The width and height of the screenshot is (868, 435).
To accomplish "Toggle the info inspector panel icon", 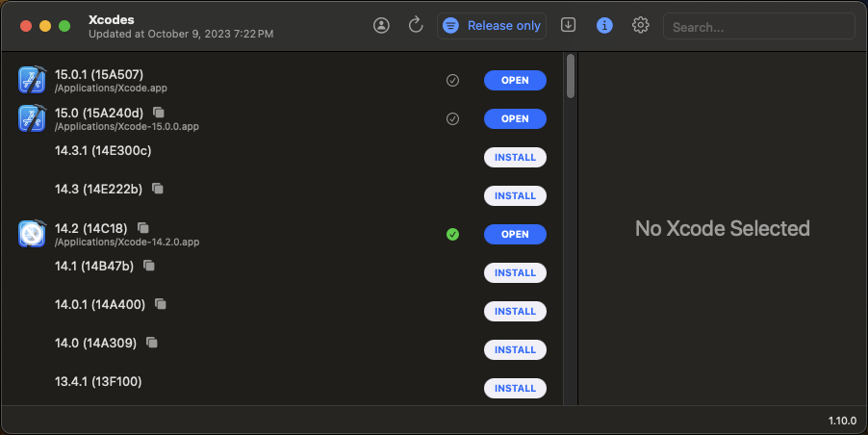I will 604,25.
